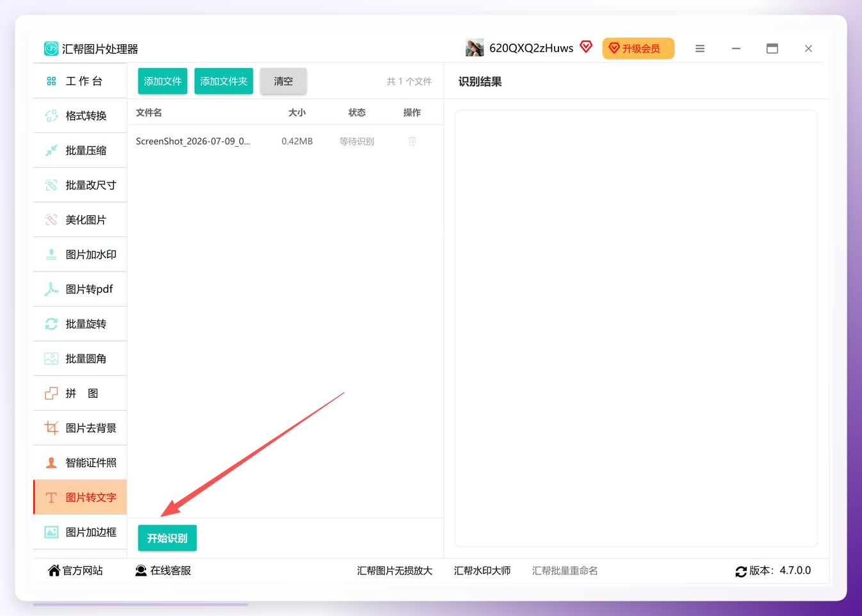Click the 添加文件 button
The height and width of the screenshot is (616, 862).
[x=163, y=81]
